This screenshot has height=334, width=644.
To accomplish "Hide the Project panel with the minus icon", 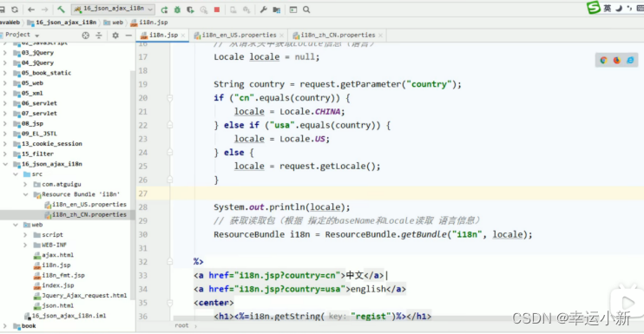I will (128, 36).
